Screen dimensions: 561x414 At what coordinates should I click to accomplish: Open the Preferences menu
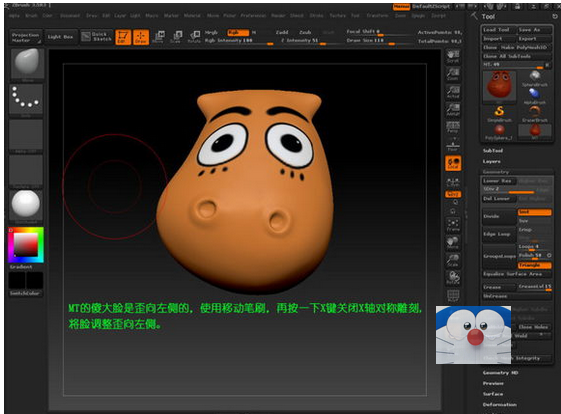coord(253,16)
